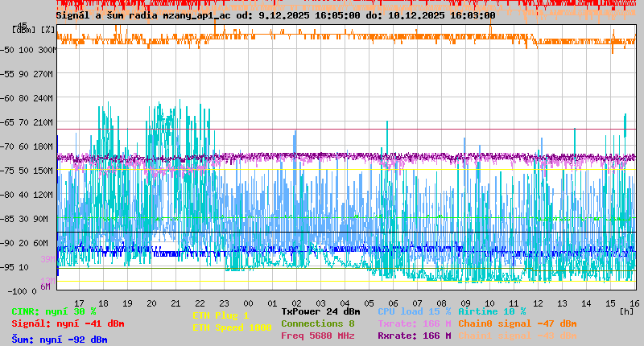
Task: Select the green Connections 8 legend entry
Action: (x=317, y=323)
